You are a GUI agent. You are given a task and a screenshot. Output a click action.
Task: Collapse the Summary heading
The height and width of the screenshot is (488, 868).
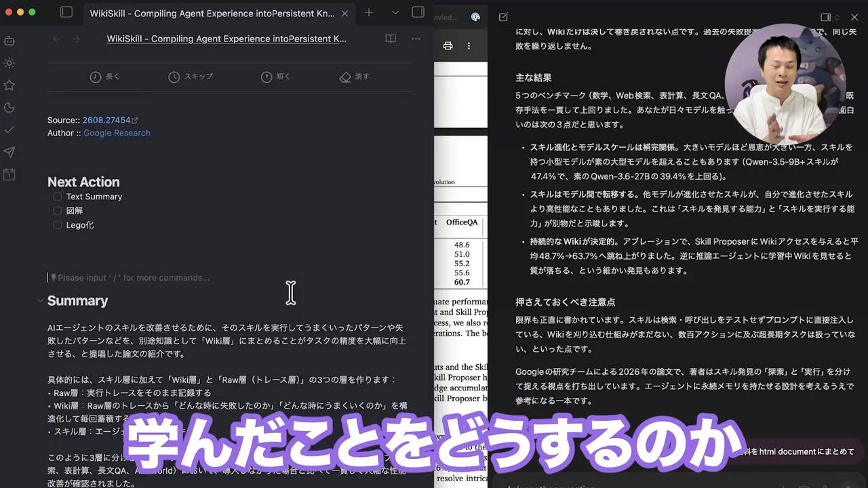click(40, 300)
